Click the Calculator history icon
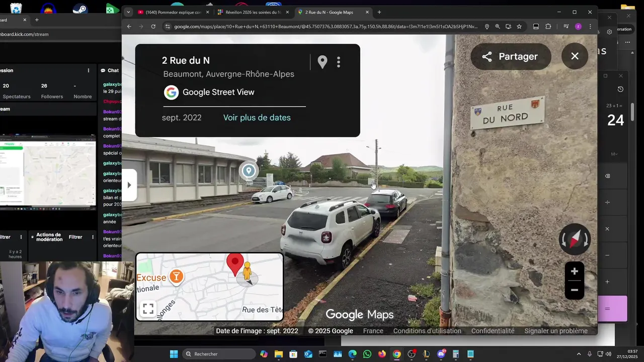 pyautogui.click(x=620, y=89)
